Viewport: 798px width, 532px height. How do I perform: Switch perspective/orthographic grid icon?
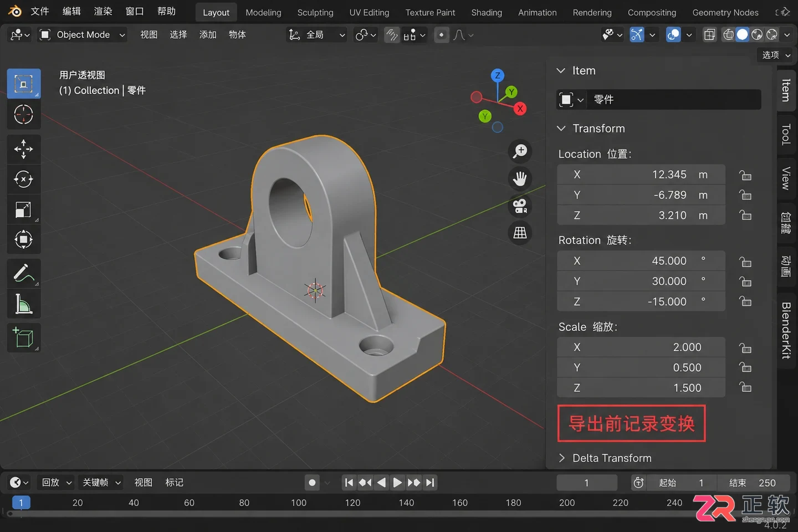tap(520, 233)
